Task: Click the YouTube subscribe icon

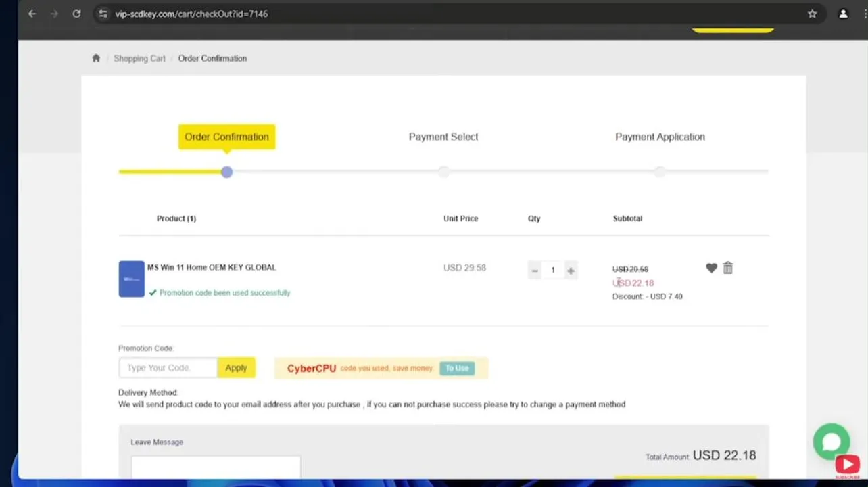Action: pyautogui.click(x=847, y=465)
